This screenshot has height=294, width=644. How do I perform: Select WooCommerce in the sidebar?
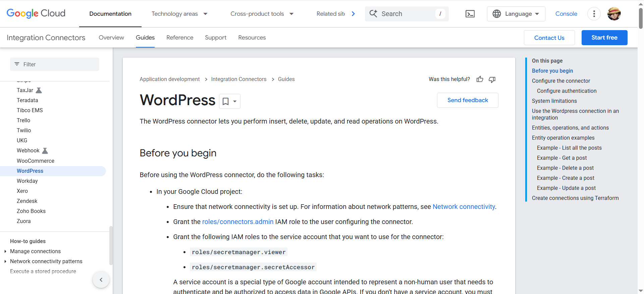(x=36, y=161)
